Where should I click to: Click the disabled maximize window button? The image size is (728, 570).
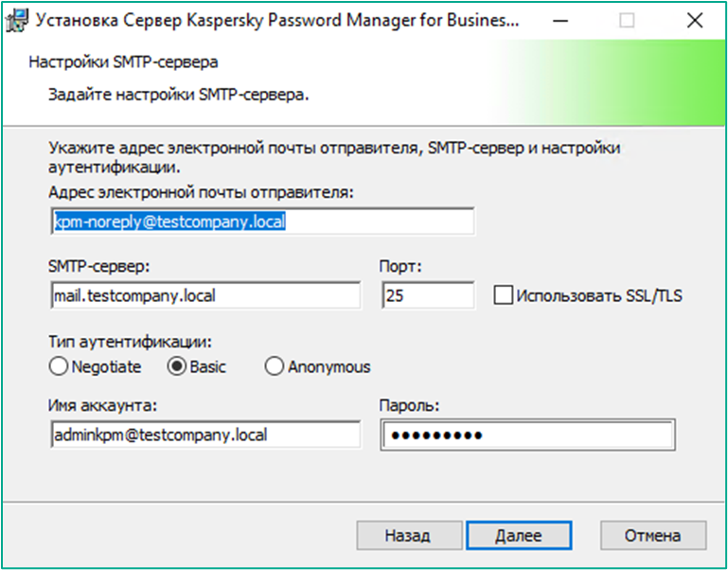[x=627, y=21]
